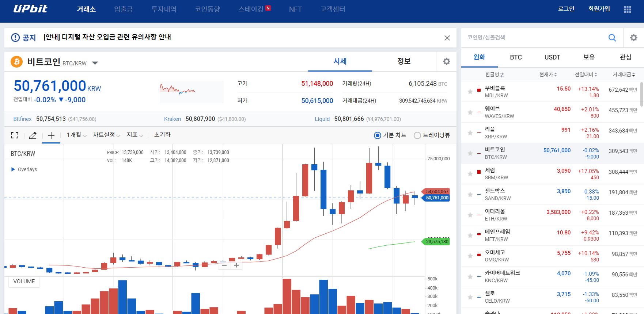The height and width of the screenshot is (314, 644).
Task: Open the 지표 indicators dropdown
Action: [135, 135]
